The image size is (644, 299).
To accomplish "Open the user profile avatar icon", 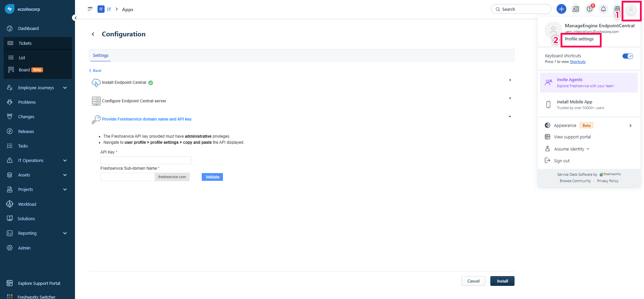I will [631, 10].
